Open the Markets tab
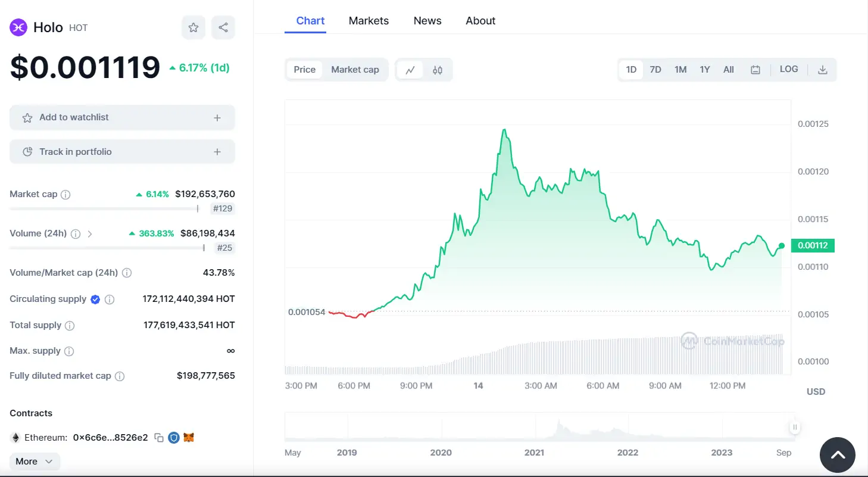The width and height of the screenshot is (868, 477). point(369,21)
